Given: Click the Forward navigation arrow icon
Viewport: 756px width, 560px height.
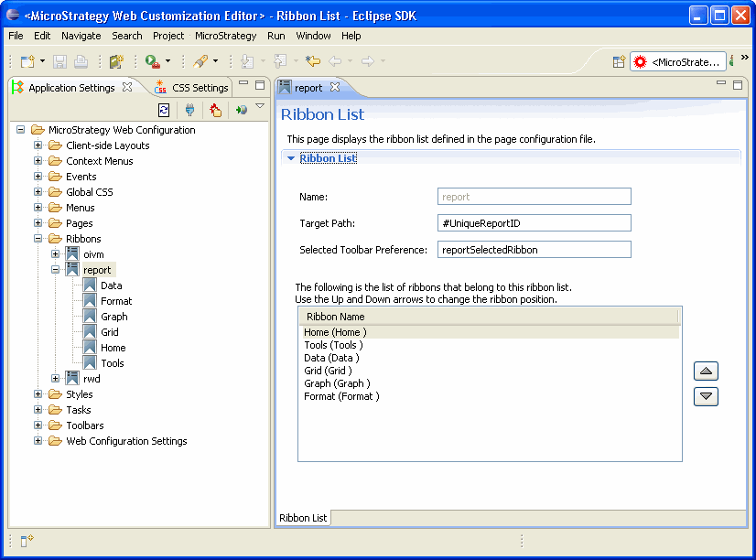Looking at the screenshot, I should 368,61.
